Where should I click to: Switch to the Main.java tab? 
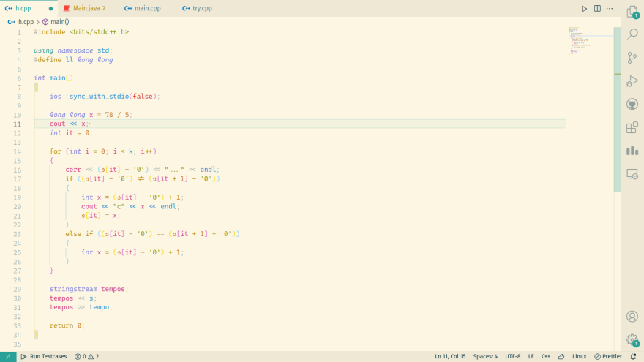(x=89, y=8)
